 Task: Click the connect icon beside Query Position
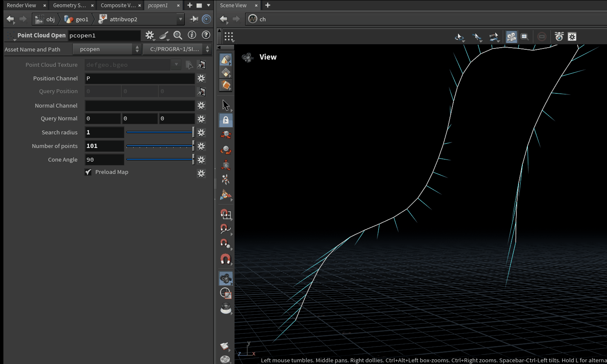coord(201,91)
